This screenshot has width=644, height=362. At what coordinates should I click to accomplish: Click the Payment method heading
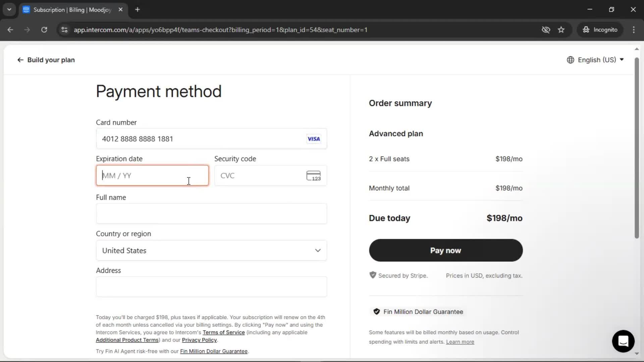(159, 91)
